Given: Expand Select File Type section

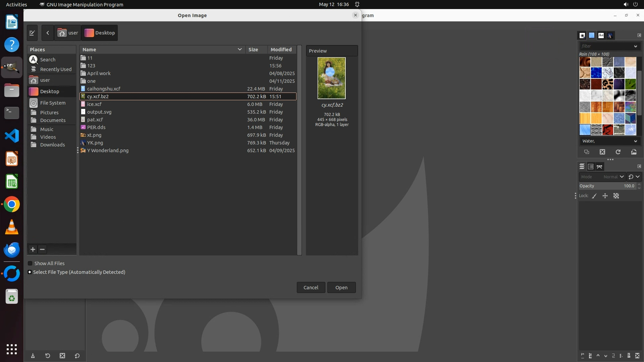Looking at the screenshot, I should [x=30, y=272].
